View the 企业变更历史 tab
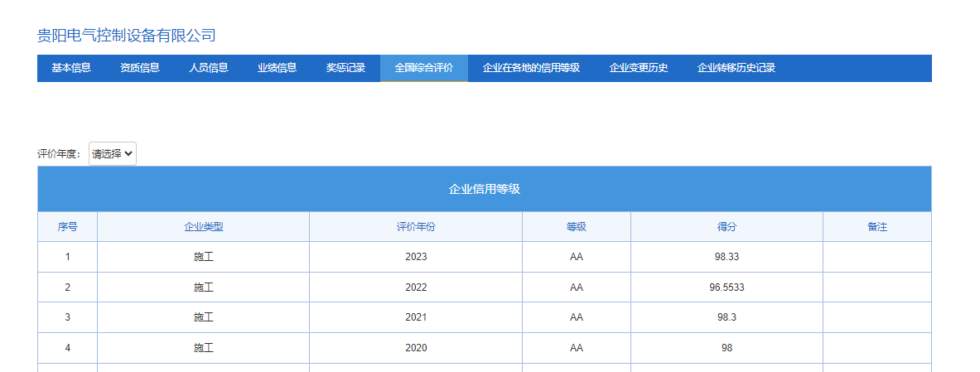The width and height of the screenshot is (980, 372). (x=639, y=68)
